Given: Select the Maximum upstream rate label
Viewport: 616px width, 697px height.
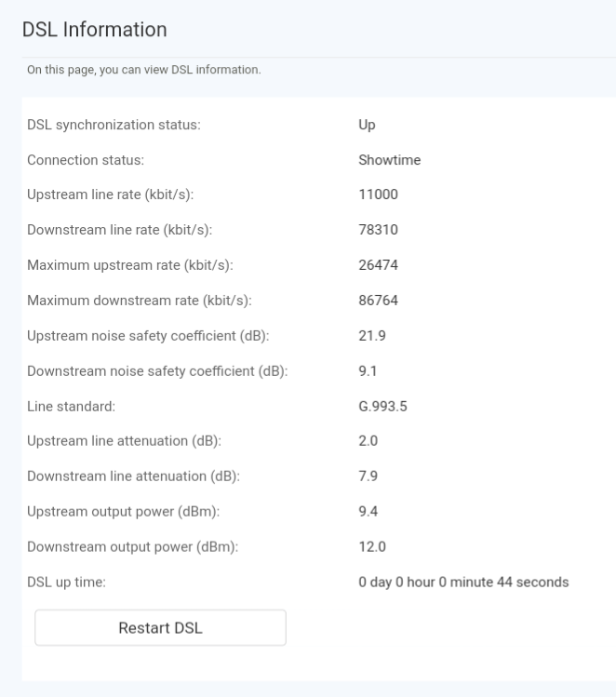Looking at the screenshot, I should coord(129,266).
